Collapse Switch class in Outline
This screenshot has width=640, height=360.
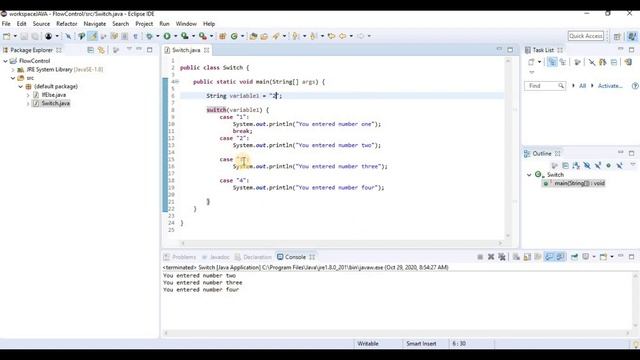[x=529, y=175]
